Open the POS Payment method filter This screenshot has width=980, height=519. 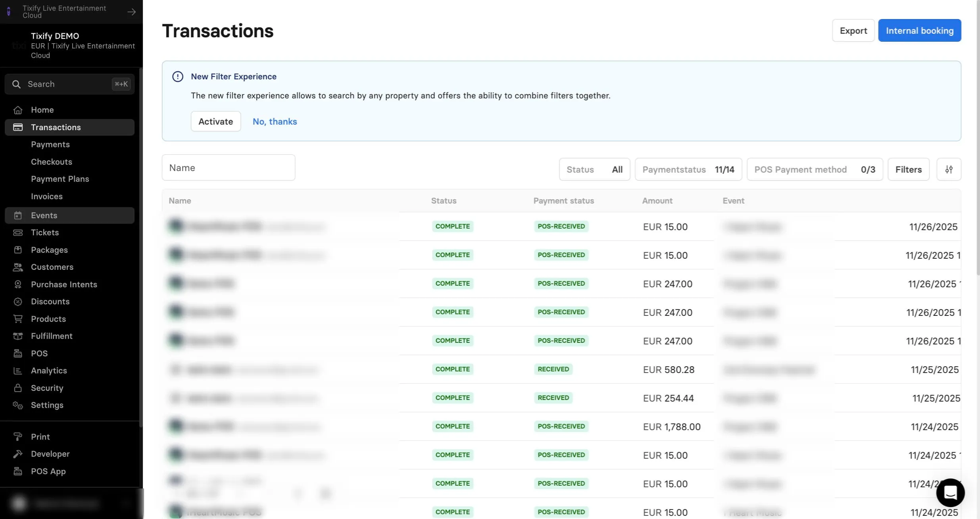[x=815, y=169]
